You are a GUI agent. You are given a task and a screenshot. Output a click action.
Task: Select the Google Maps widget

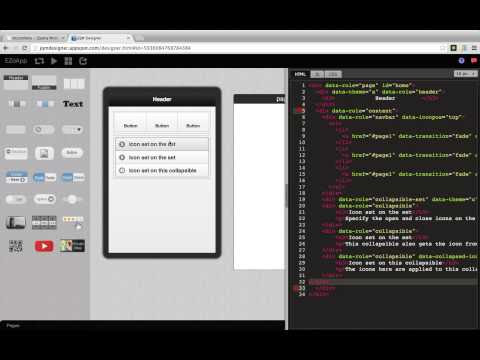pos(72,246)
